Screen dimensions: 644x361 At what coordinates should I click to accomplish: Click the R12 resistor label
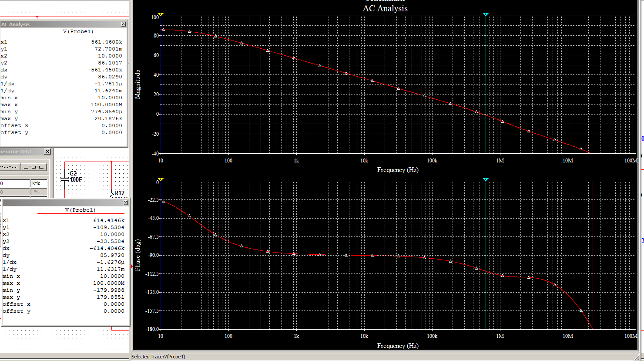pyautogui.click(x=120, y=193)
